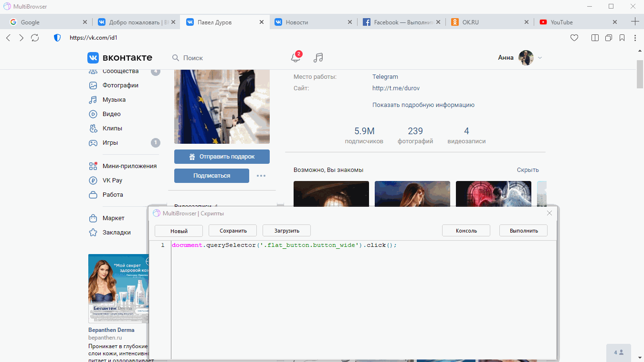
Task: Open the Игры section in VK sidebar
Action: tap(110, 142)
